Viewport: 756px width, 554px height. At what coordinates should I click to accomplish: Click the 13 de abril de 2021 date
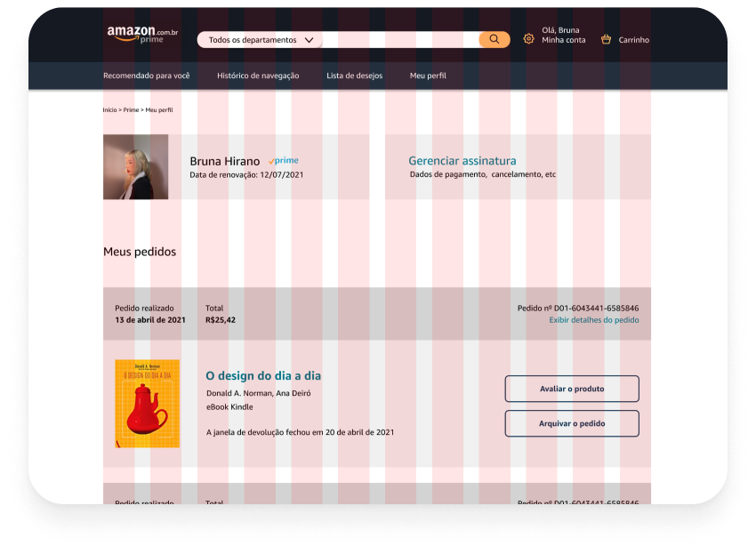tap(150, 320)
